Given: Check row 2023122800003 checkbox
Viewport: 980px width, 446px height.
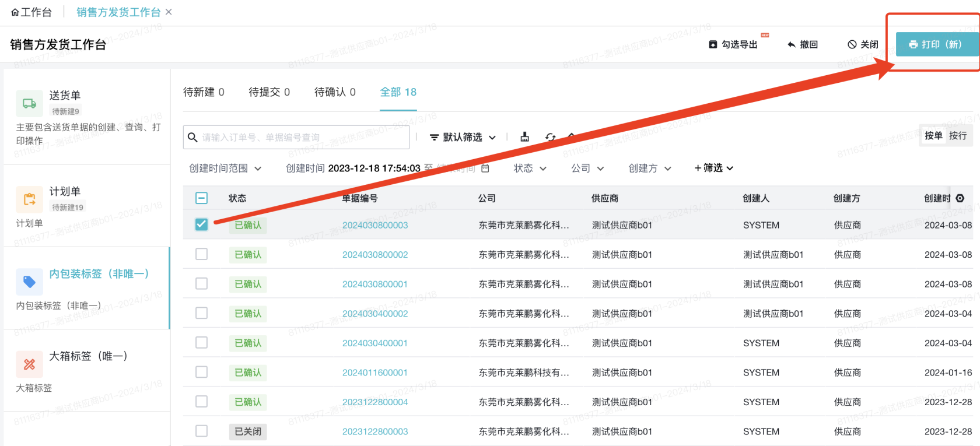Looking at the screenshot, I should (x=201, y=431).
